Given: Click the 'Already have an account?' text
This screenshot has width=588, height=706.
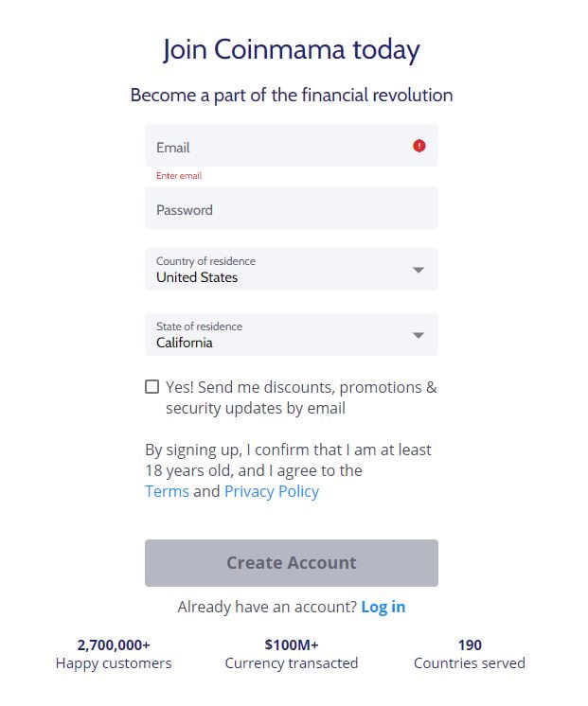Looking at the screenshot, I should tap(267, 607).
